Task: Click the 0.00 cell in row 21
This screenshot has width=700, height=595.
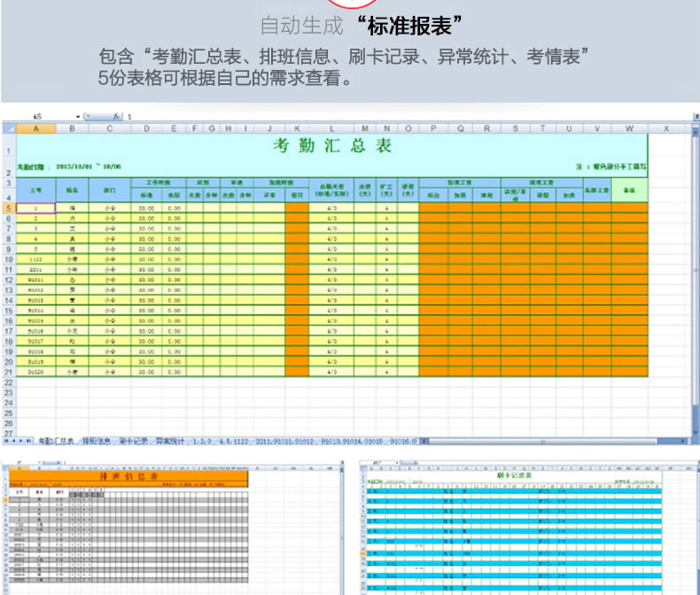Action: coord(174,372)
